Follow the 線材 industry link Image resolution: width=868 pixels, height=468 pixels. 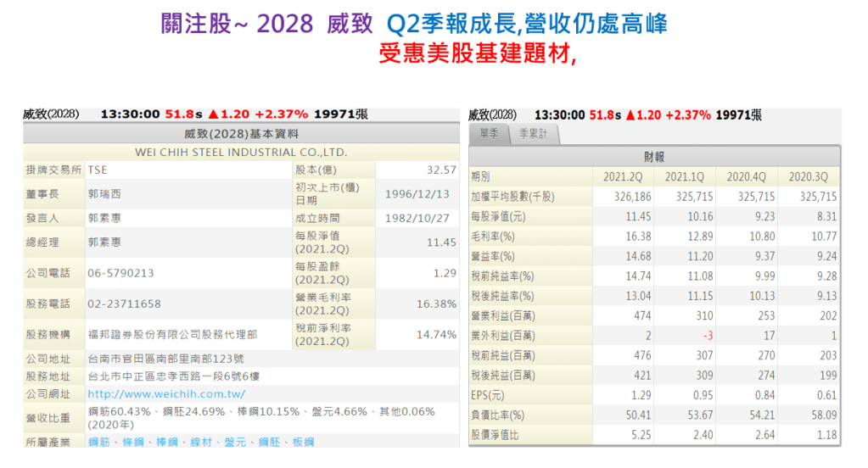click(200, 442)
